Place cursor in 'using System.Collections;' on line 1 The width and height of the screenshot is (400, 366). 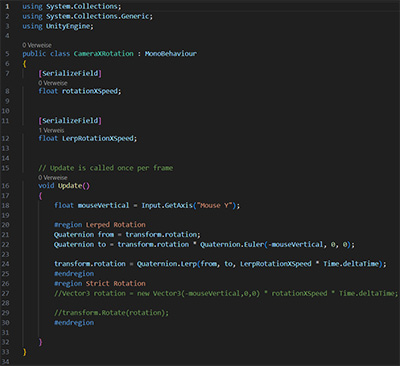click(x=72, y=6)
